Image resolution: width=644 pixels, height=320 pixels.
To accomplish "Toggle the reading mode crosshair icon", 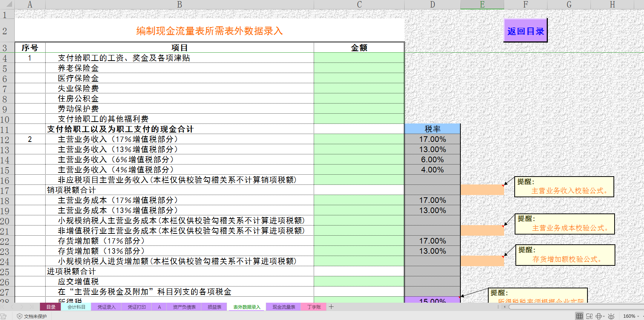I will (598, 316).
